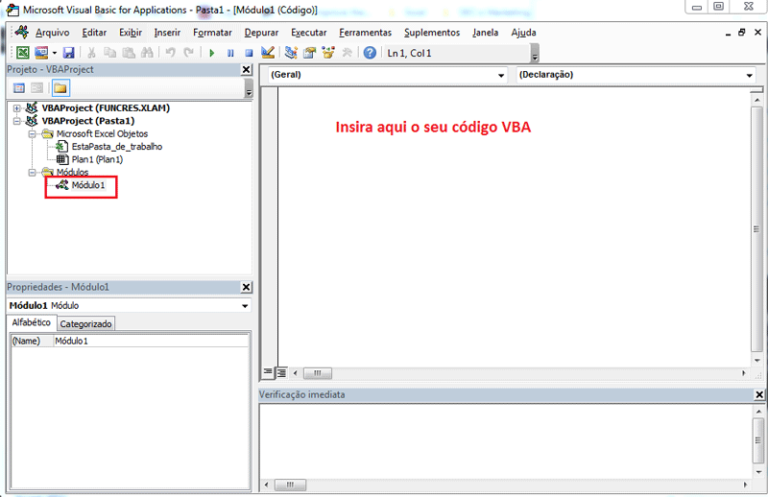
Task: Open the Project Explorer toolbar icon
Action: point(291,52)
